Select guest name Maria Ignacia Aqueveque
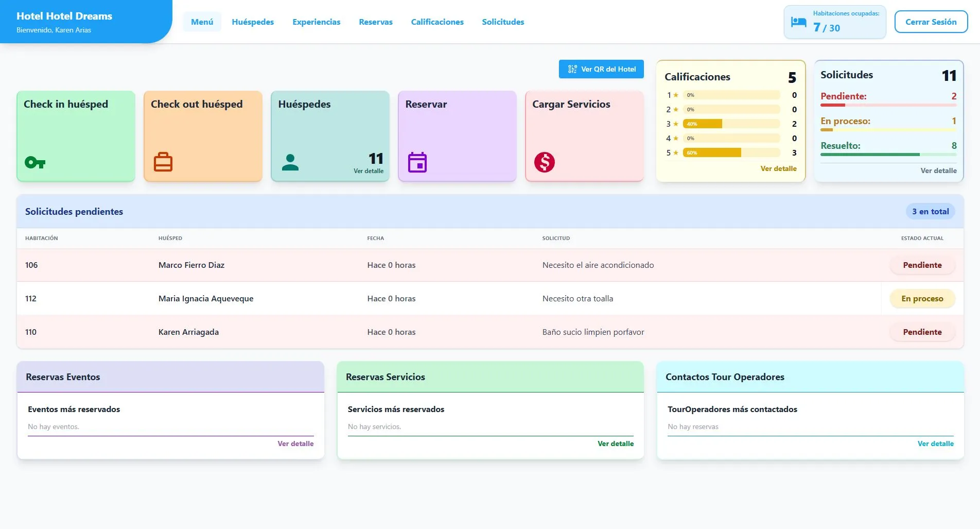 point(206,298)
